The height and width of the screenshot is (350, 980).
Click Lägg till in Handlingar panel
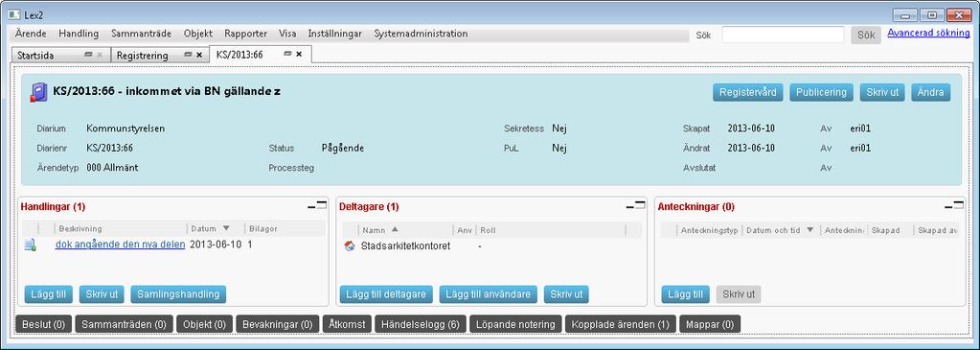pyautogui.click(x=49, y=293)
